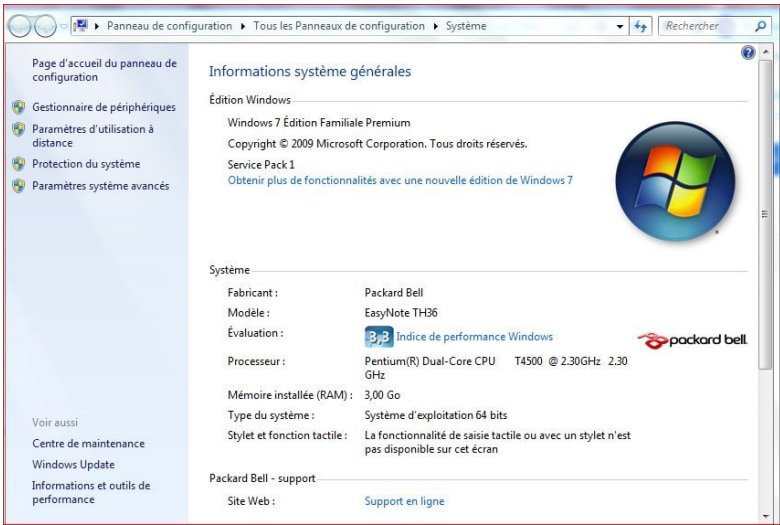Image resolution: width=780 pixels, height=525 pixels.
Task: Open Paramètres d'utilisation à distance
Action: click(93, 136)
